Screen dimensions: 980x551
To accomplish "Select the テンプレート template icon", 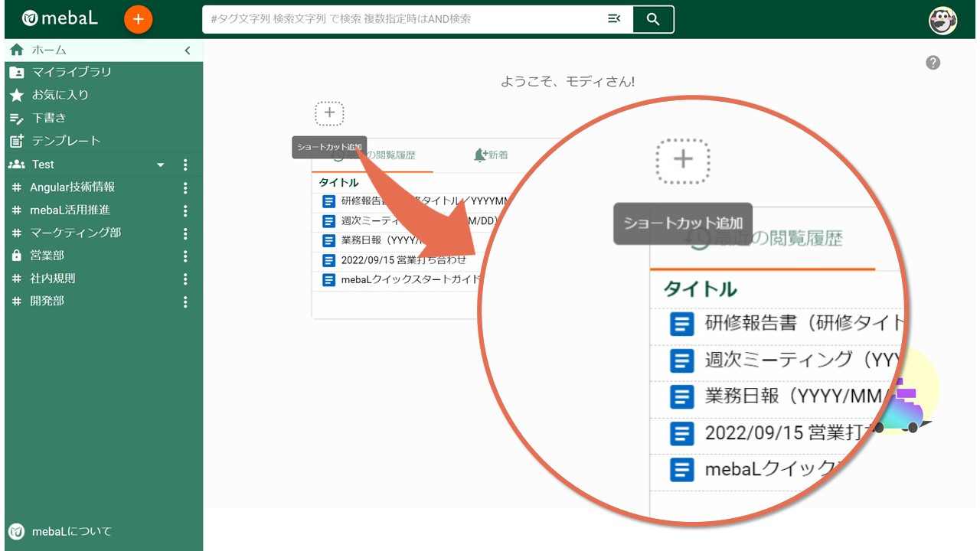I will click(18, 141).
